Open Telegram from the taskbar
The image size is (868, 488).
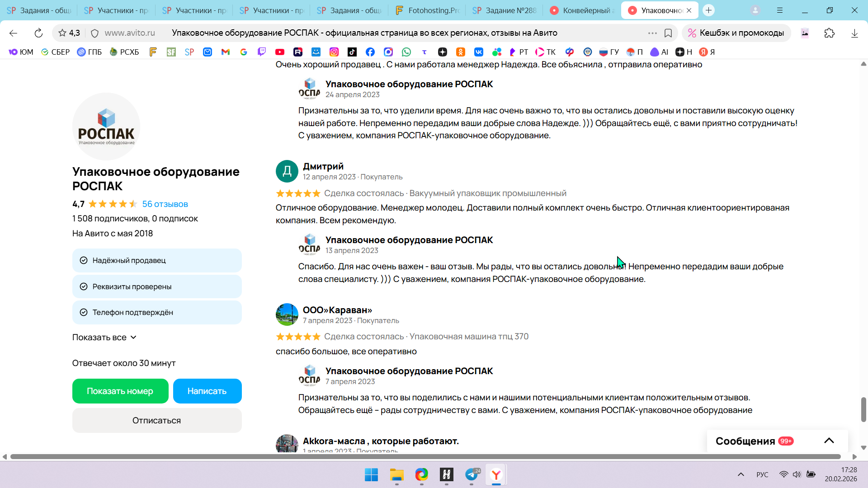[472, 474]
